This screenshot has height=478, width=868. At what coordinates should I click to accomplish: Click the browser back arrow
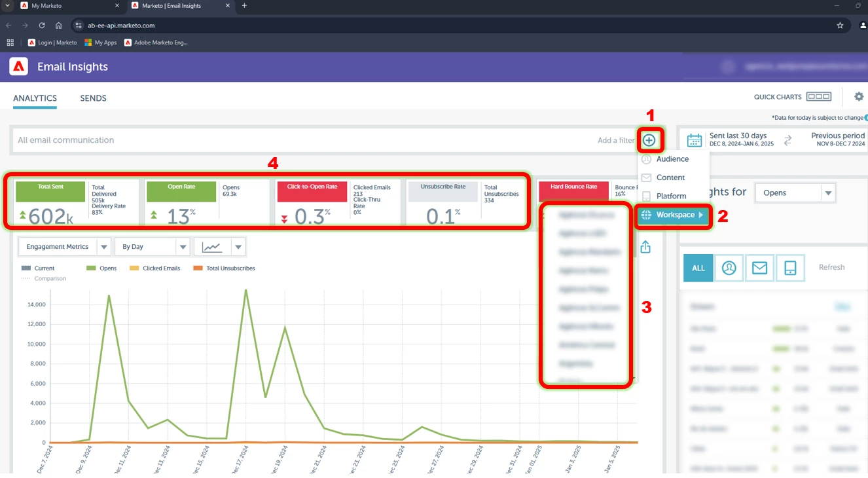click(9, 26)
